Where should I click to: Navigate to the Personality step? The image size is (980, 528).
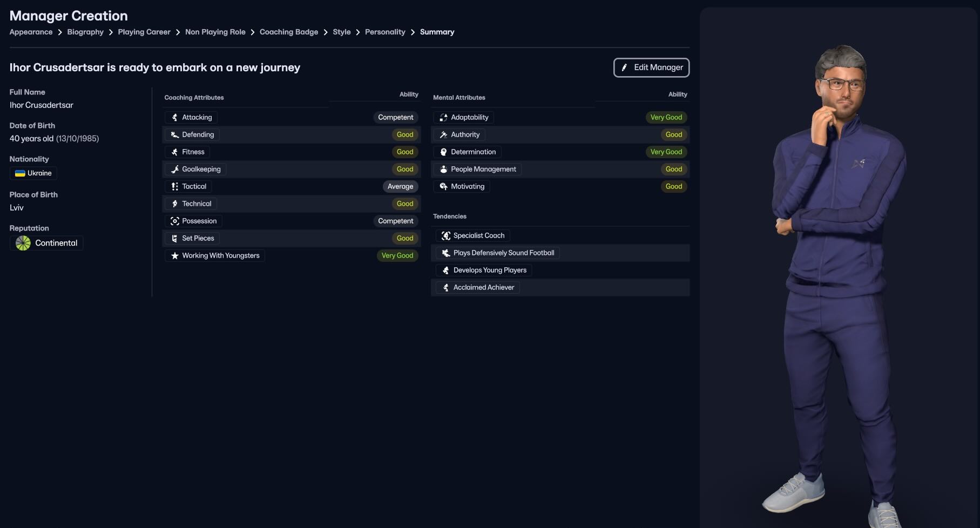coord(385,32)
